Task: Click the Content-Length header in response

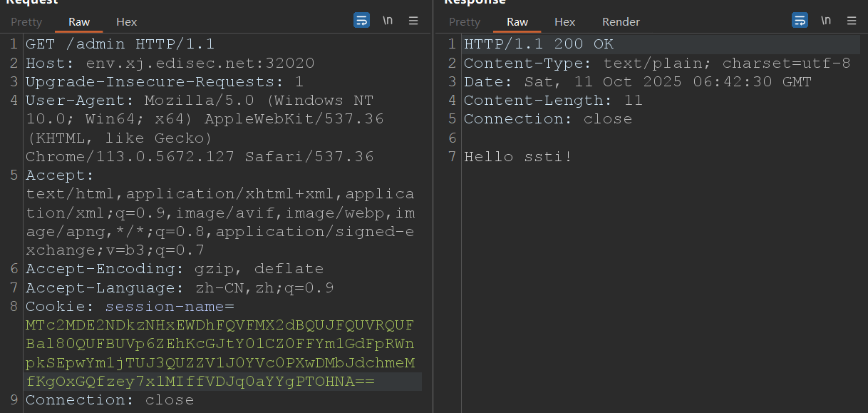Action: (x=553, y=101)
